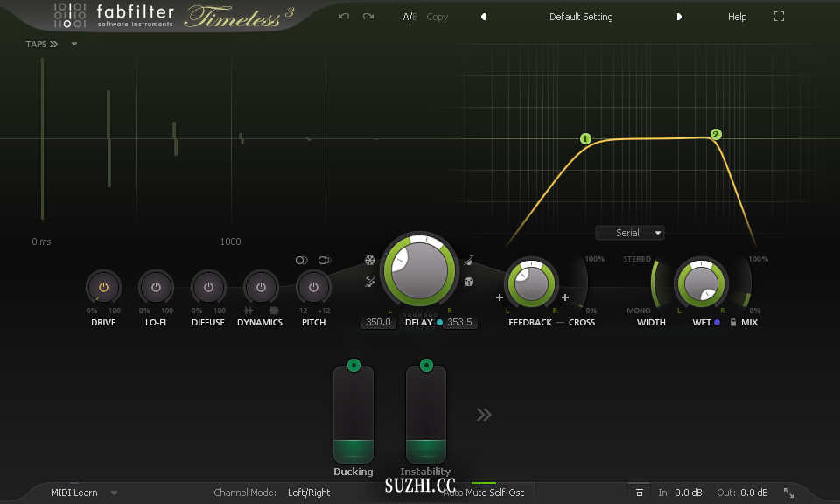
Task: Click the Auto Mute Self-Osc button
Action: [484, 493]
